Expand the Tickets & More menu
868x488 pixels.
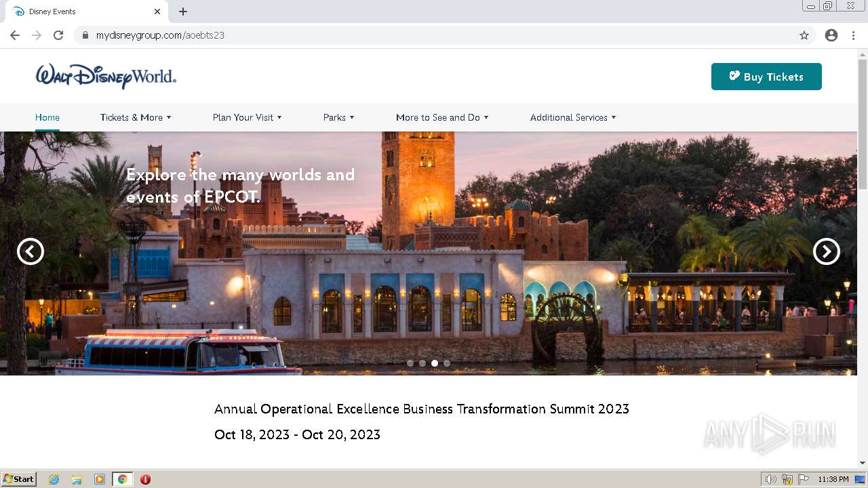(136, 117)
